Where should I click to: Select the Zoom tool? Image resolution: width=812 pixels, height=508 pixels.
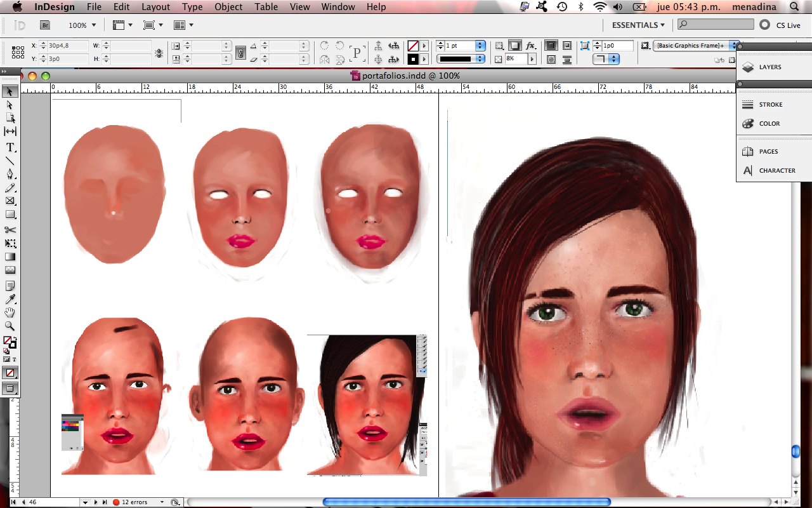pos(10,326)
